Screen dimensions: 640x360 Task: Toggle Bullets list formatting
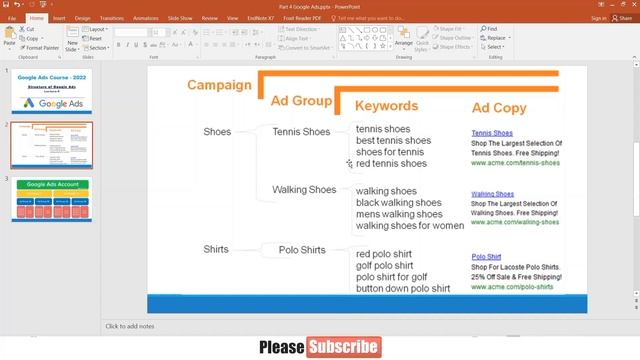[x=207, y=32]
